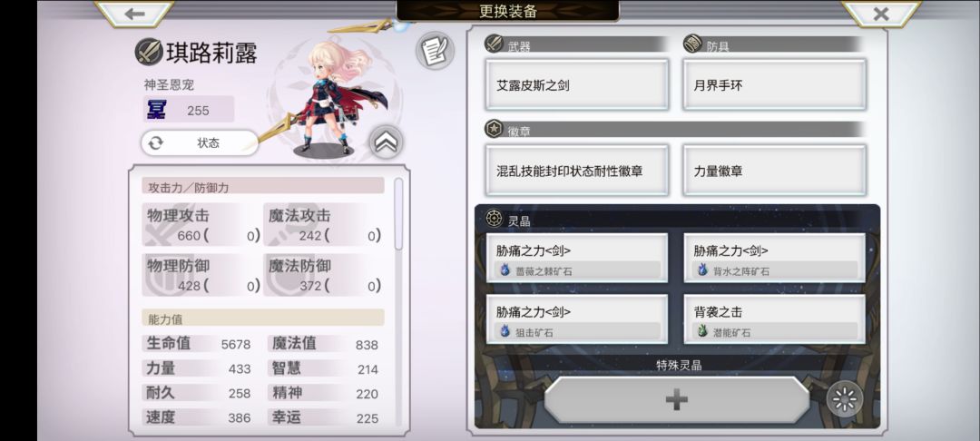Choose crystal 背袭之击 with 潜能矿石
This screenshot has width=980, height=441.
pyautogui.click(x=774, y=319)
